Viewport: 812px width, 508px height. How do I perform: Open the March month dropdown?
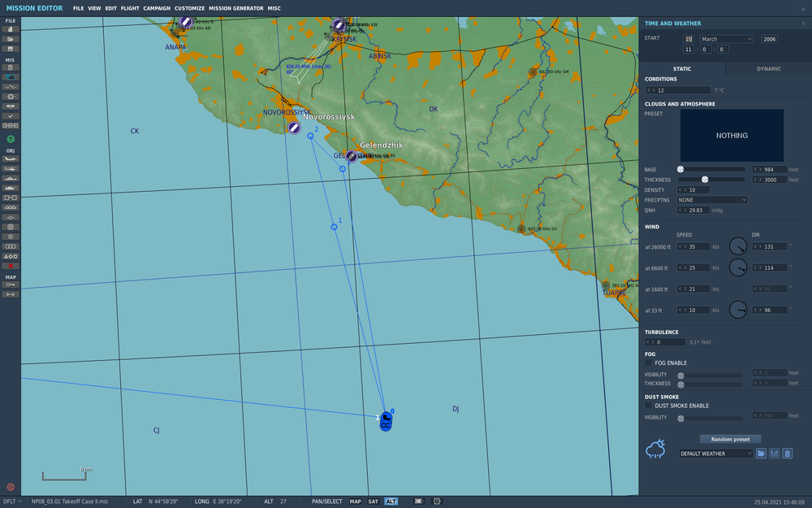(x=727, y=39)
